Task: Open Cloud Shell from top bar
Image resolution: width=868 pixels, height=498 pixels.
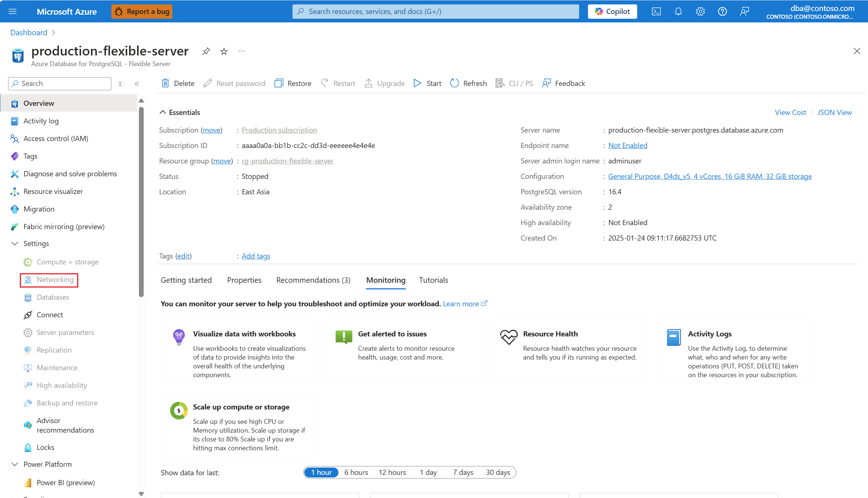Action: click(x=656, y=11)
